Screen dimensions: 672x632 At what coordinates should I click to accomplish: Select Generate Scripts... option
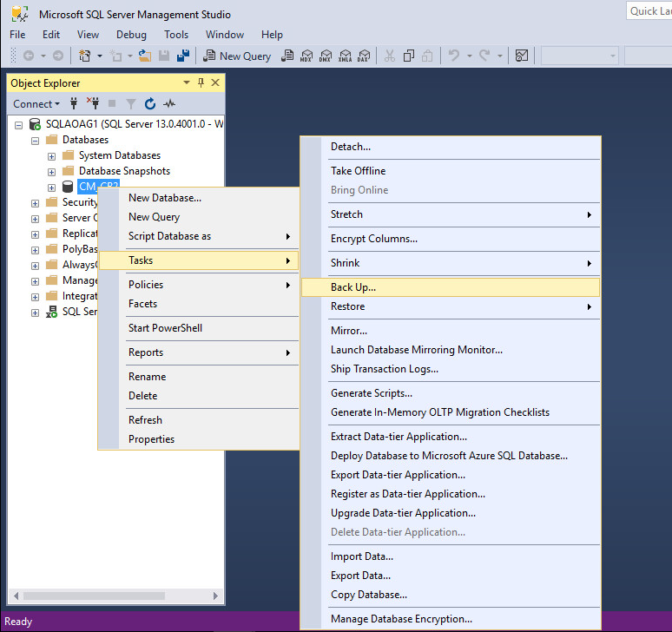tap(451, 393)
